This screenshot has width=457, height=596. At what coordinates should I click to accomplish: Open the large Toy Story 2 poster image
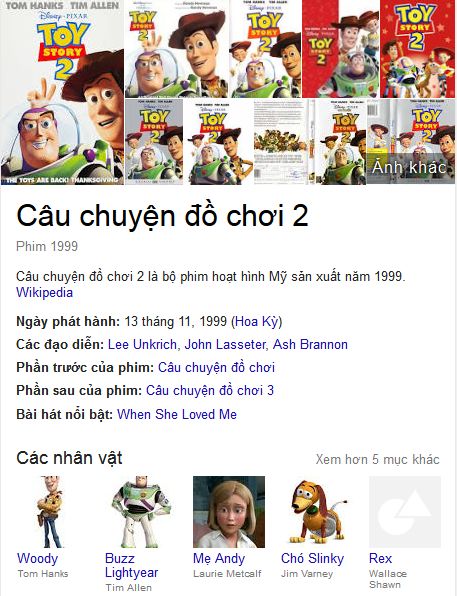[62, 92]
